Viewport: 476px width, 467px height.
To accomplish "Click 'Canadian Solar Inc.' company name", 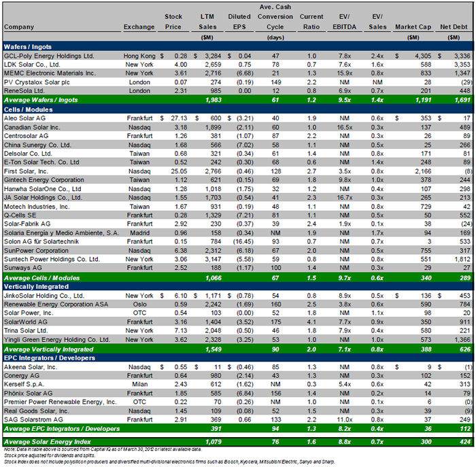I will click(32, 127).
